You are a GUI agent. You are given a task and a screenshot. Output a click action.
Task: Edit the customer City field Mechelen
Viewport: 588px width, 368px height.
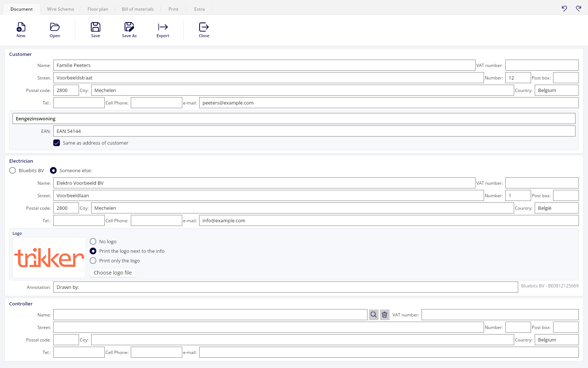(x=302, y=90)
